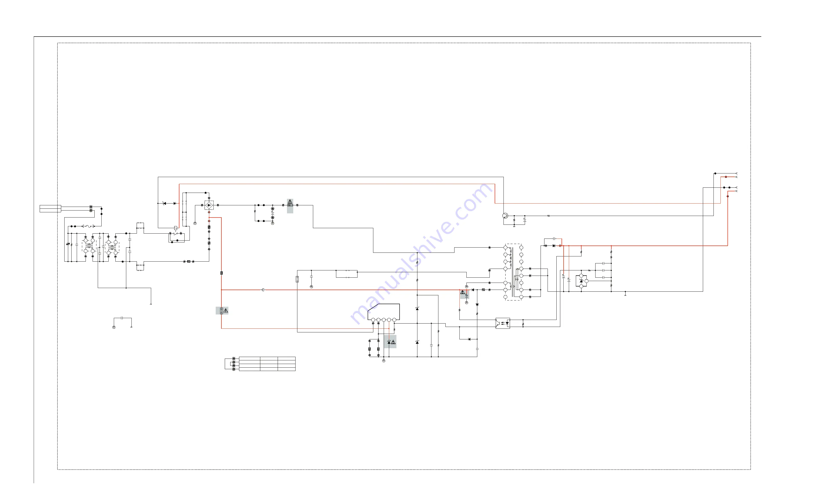
Task: Click the zener diode left of the relay feed
Action: [164, 204]
